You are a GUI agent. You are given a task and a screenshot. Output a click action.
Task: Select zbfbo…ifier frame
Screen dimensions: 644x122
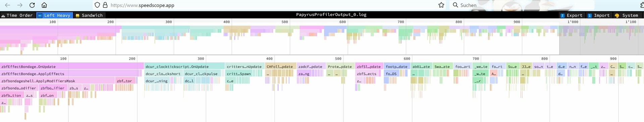pyautogui.click(x=53, y=88)
